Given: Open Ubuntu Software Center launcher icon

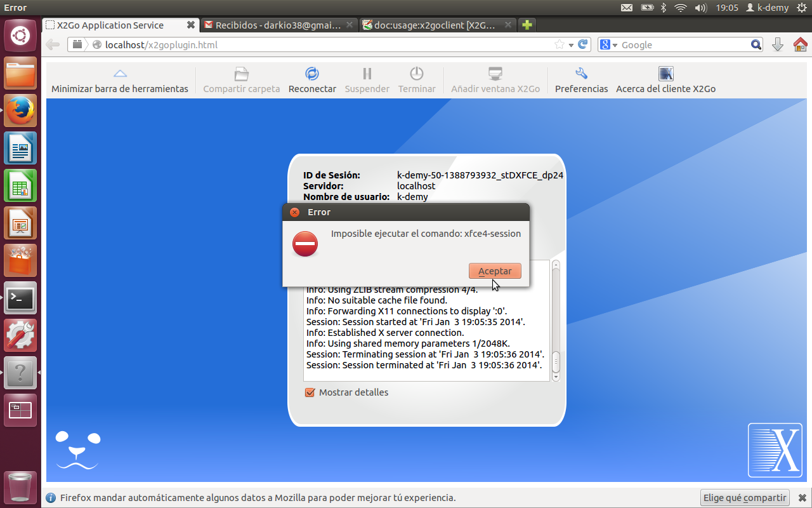Looking at the screenshot, I should (x=20, y=261).
